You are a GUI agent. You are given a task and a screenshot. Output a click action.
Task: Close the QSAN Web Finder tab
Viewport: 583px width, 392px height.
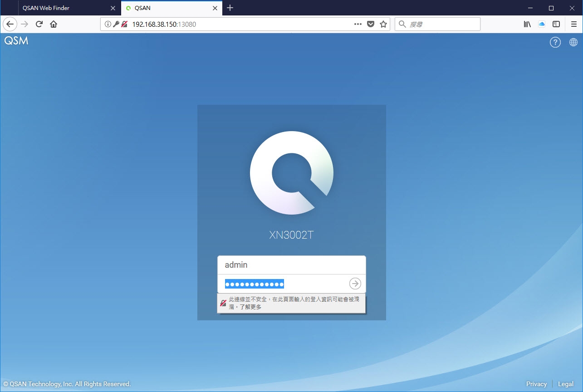(113, 8)
